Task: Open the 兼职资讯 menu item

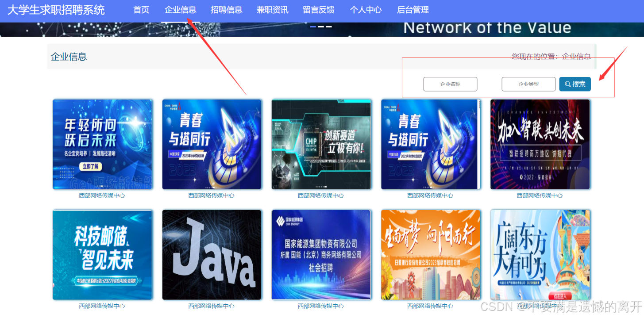Action: pos(272,10)
